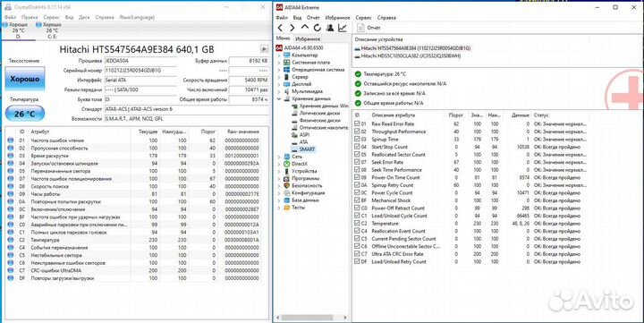Select Системная плата node icon
The width and height of the screenshot is (644, 323).
click(287, 63)
